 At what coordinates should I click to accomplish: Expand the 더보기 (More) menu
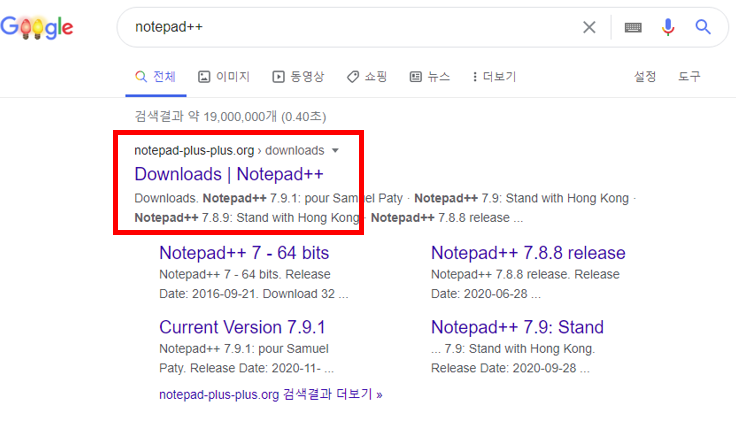pyautogui.click(x=494, y=77)
